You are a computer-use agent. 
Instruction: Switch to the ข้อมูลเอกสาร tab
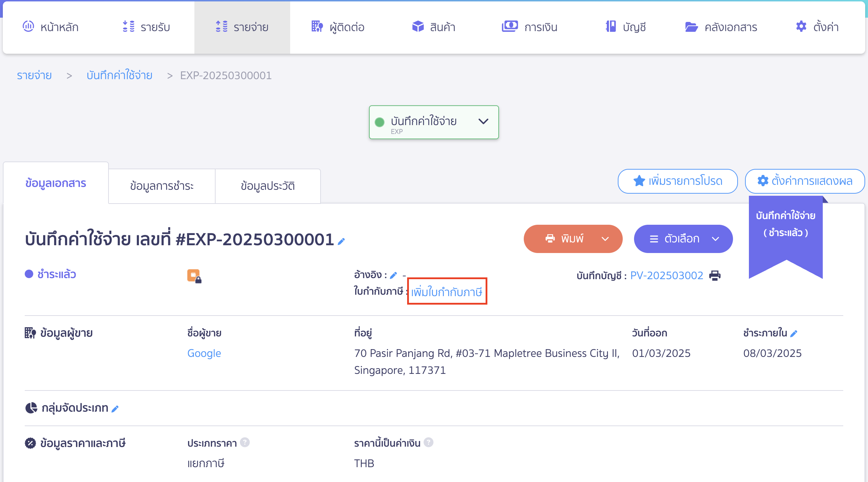[56, 183]
